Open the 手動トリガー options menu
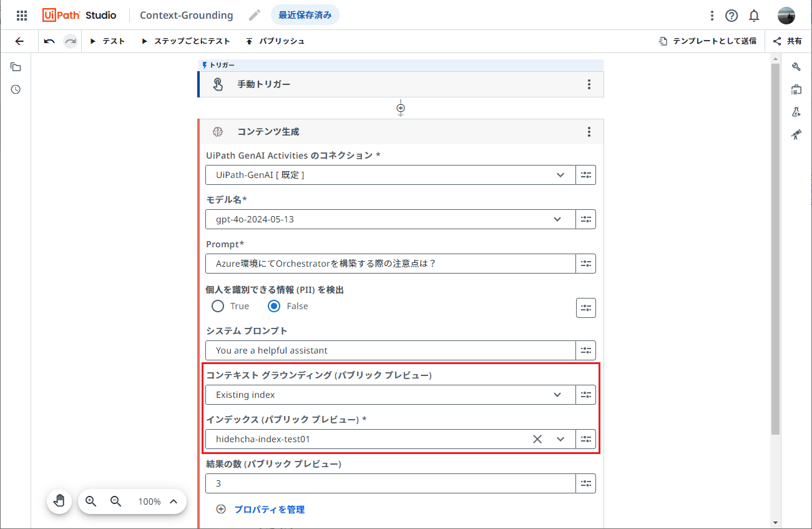Image resolution: width=812 pixels, height=529 pixels. [589, 84]
